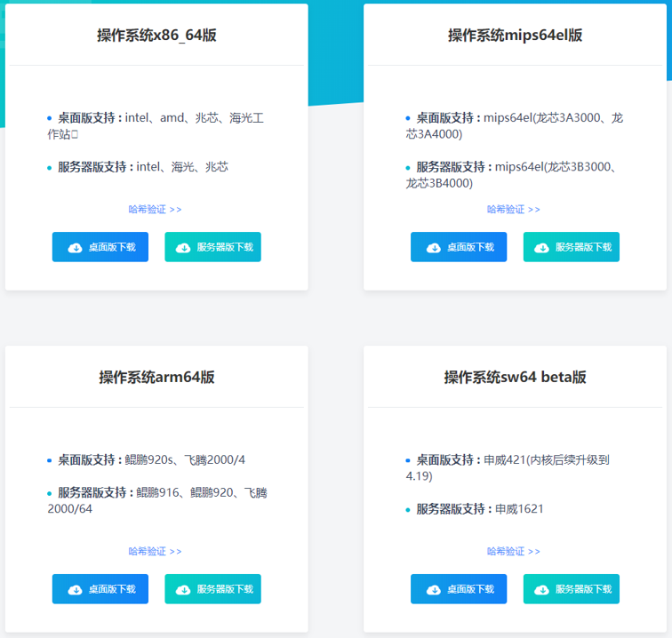This screenshot has width=672, height=638.
Task: Open 哈希验证 link in sw64 beta card
Action: coord(513,552)
